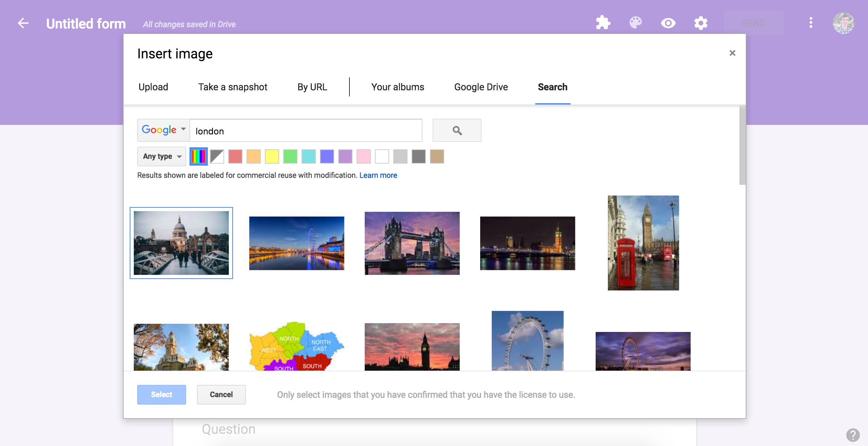Select the Tower Bridge sunset thumbnail
Viewport: 868px width, 446px height.
[412, 243]
